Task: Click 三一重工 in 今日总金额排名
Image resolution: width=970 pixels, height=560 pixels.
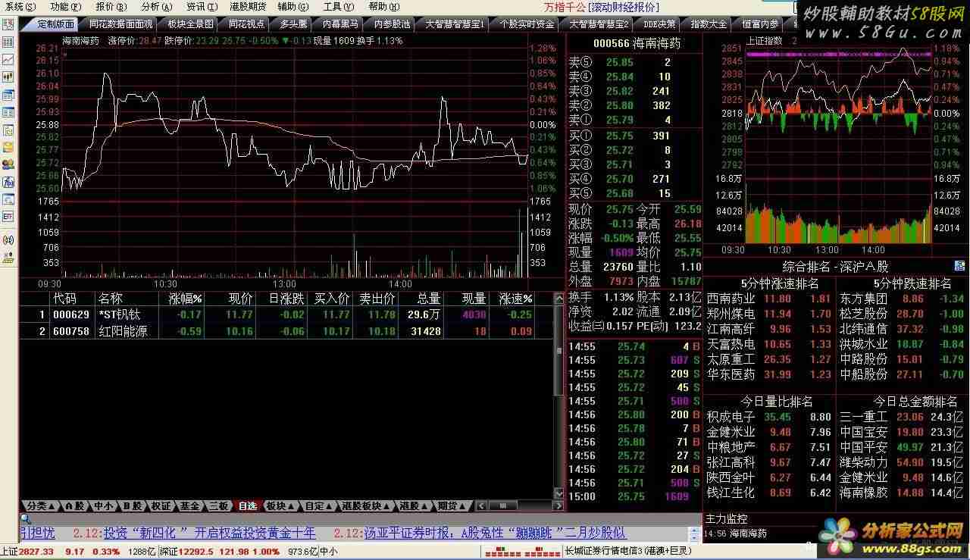Action: 863,416
